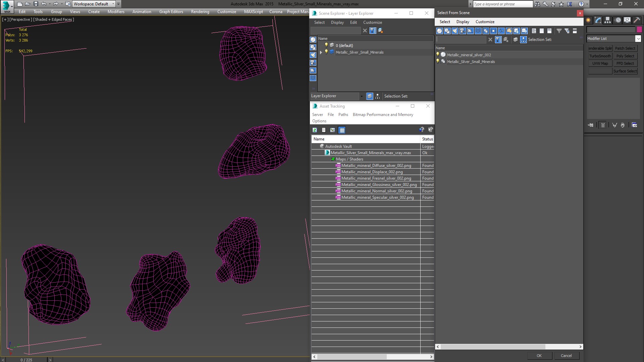This screenshot has height=362, width=644.
Task: Toggle visibility bulb of Metallic_mineral_silver_002 object
Action: [438, 55]
